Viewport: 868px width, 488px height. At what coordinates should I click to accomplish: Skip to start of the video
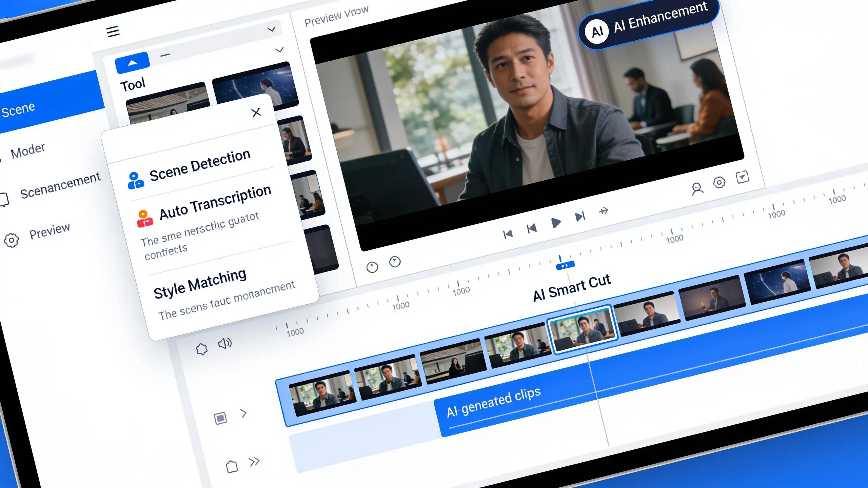point(508,234)
